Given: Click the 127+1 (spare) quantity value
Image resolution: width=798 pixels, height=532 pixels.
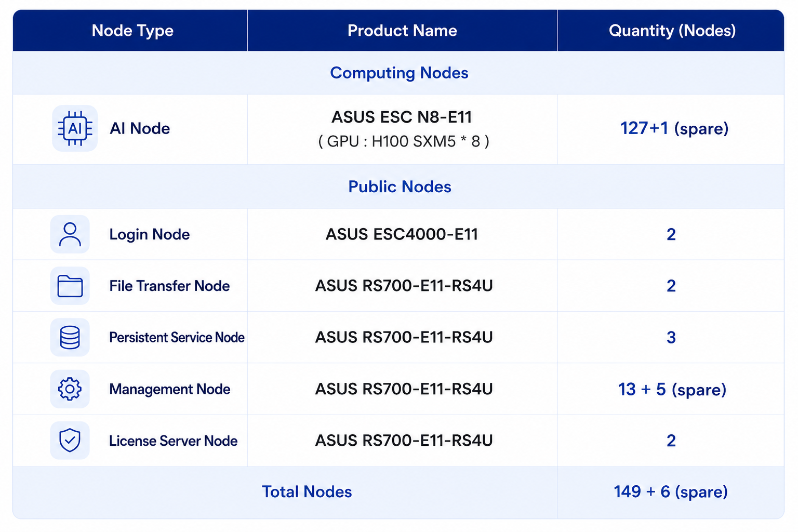Looking at the screenshot, I should click(x=674, y=128).
